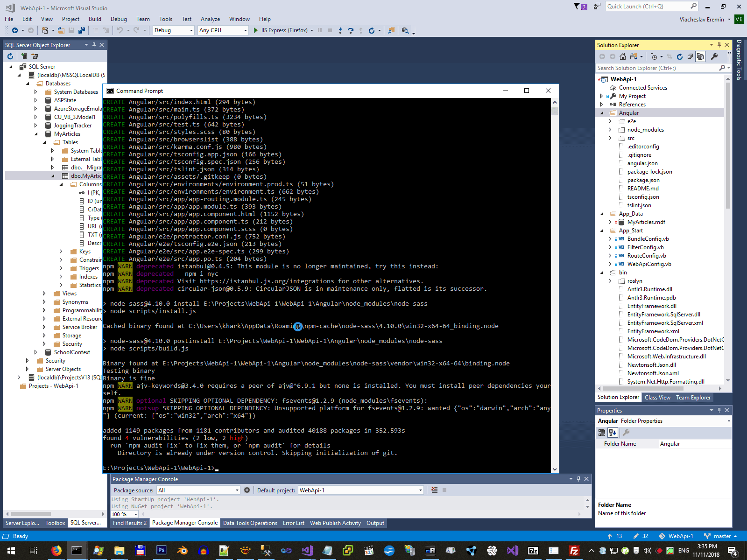Toggle auto-hide pin on Package Manager Console
Screen dimensions: 747x560
pos(578,479)
